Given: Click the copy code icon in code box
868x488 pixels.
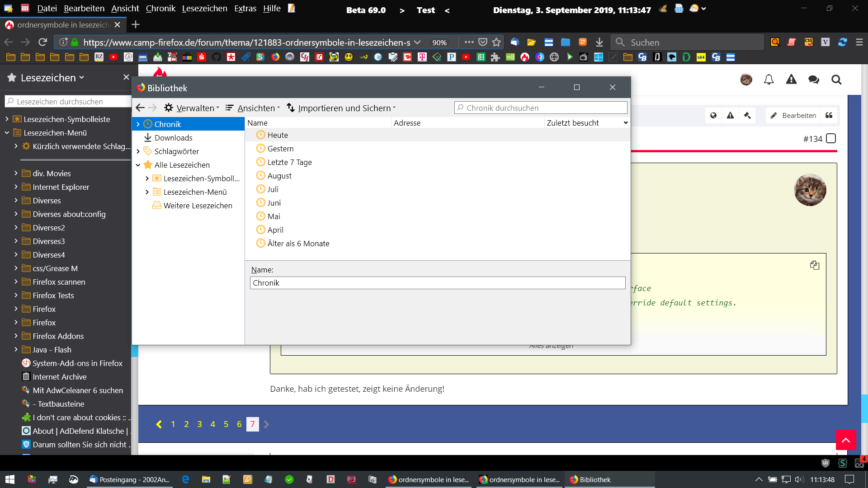Looking at the screenshot, I should pos(815,265).
